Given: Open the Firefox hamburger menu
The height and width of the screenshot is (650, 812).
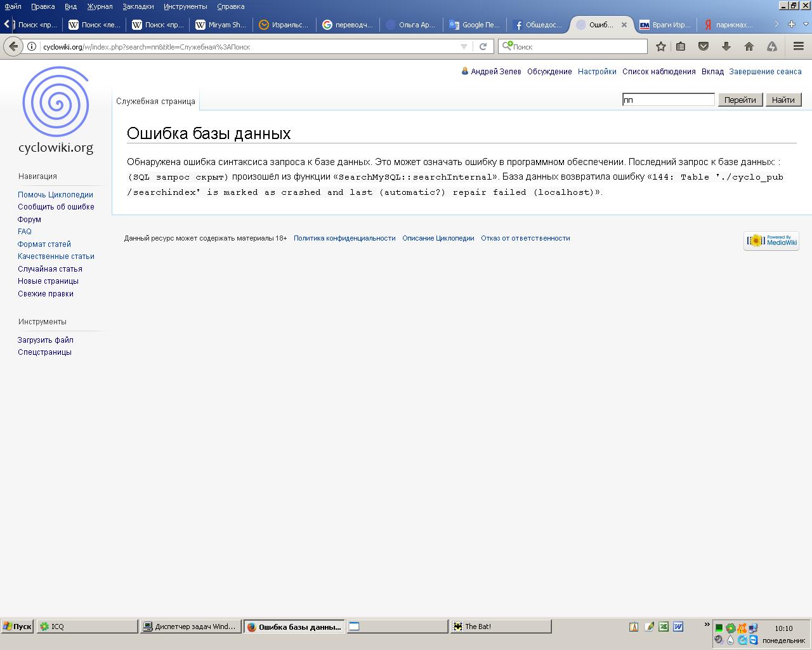Looking at the screenshot, I should tap(799, 46).
